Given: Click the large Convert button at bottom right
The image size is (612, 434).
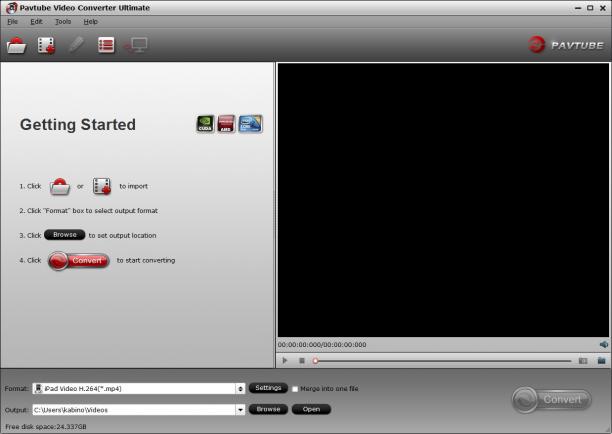Looking at the screenshot, I should pos(552,400).
